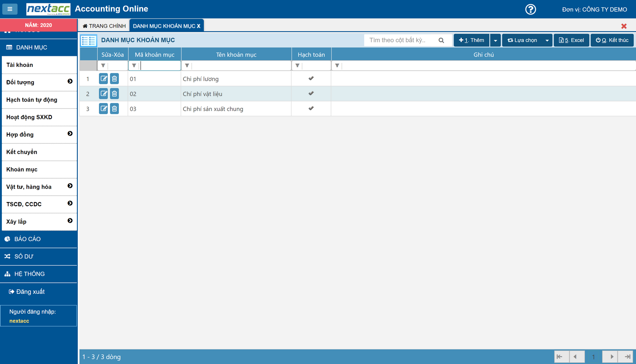Go to the last page arrow

tap(627, 357)
